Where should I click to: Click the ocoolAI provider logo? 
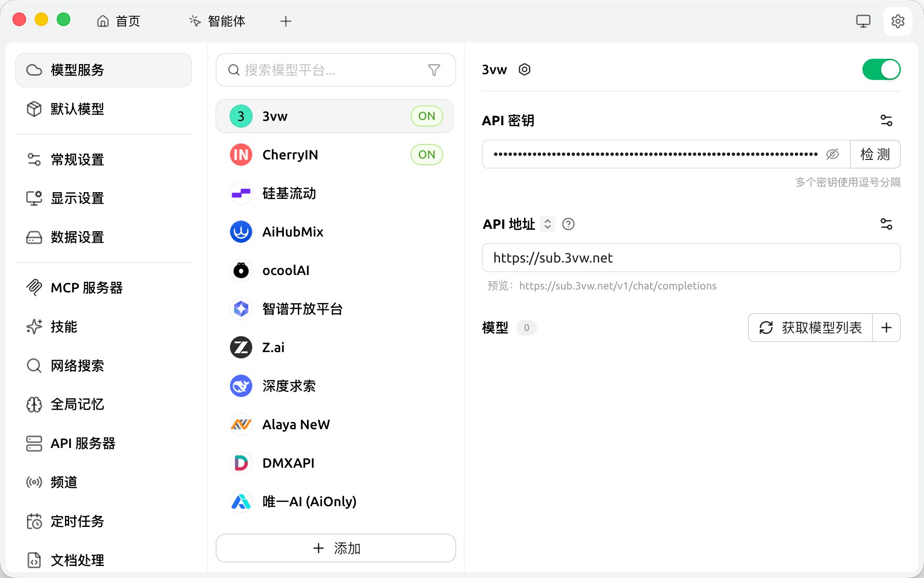[241, 270]
